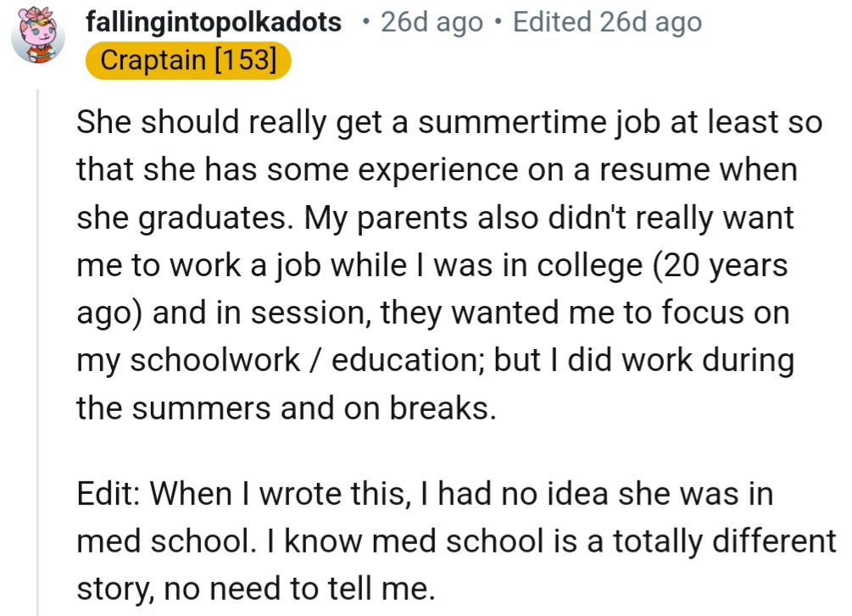Click the Craptain [153] flair badge

[x=188, y=61]
